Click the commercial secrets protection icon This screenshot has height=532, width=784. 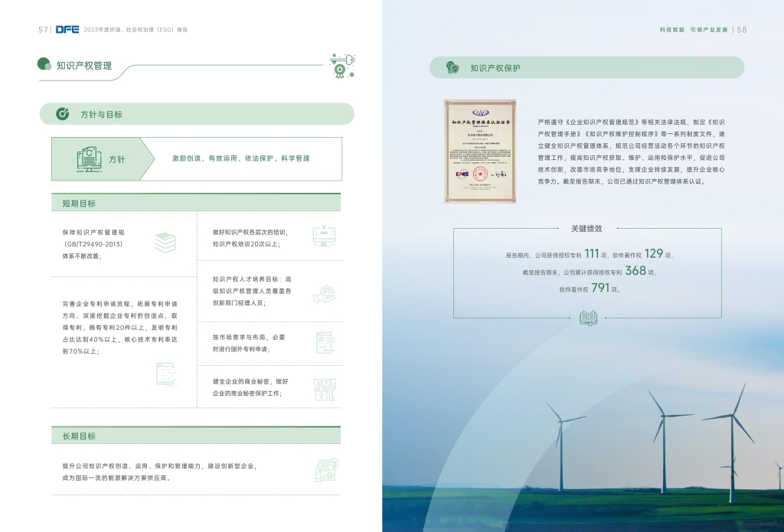(x=325, y=389)
